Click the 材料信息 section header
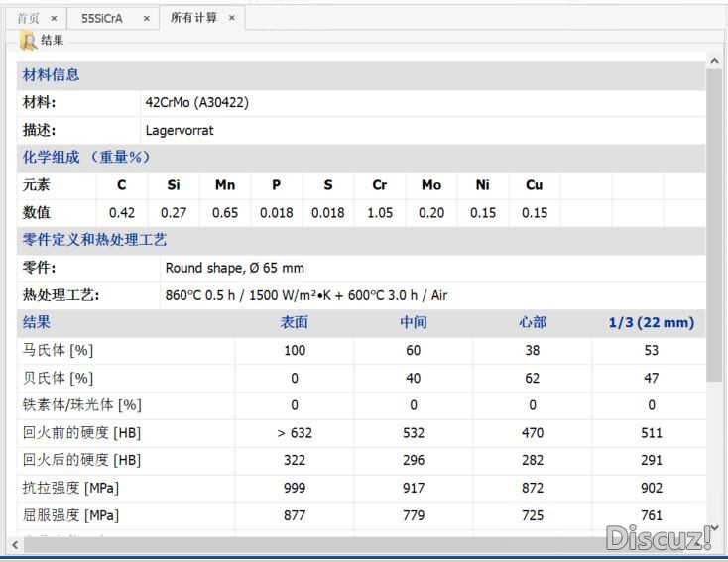Viewport: 728px width, 562px height. click(x=51, y=75)
